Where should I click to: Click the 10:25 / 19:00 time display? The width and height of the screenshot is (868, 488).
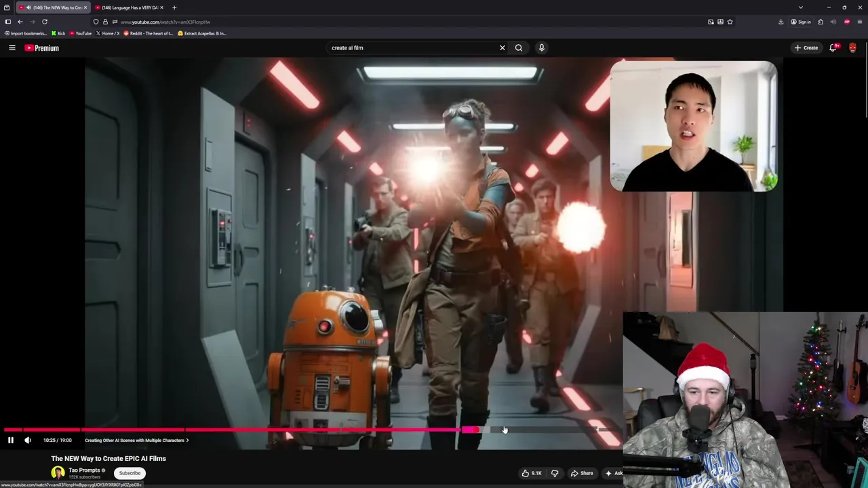(57, 440)
